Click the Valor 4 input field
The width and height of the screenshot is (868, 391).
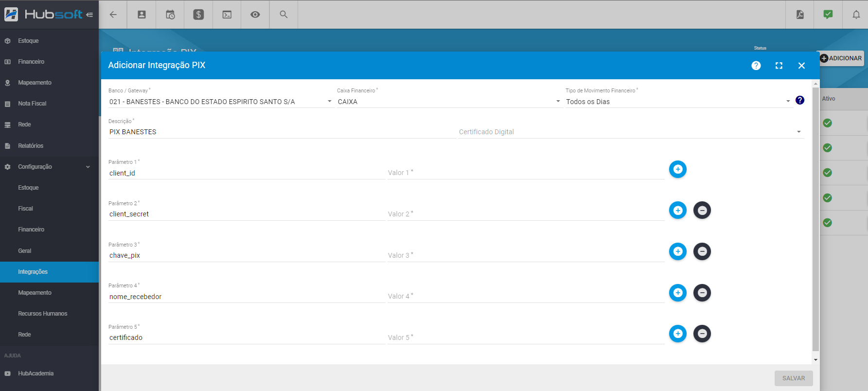point(526,296)
